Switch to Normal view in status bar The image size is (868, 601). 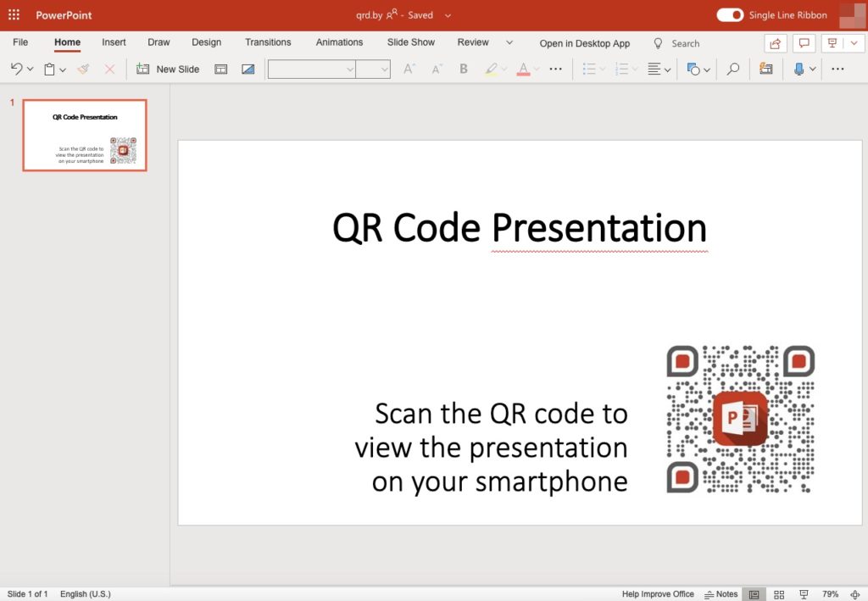pyautogui.click(x=754, y=594)
